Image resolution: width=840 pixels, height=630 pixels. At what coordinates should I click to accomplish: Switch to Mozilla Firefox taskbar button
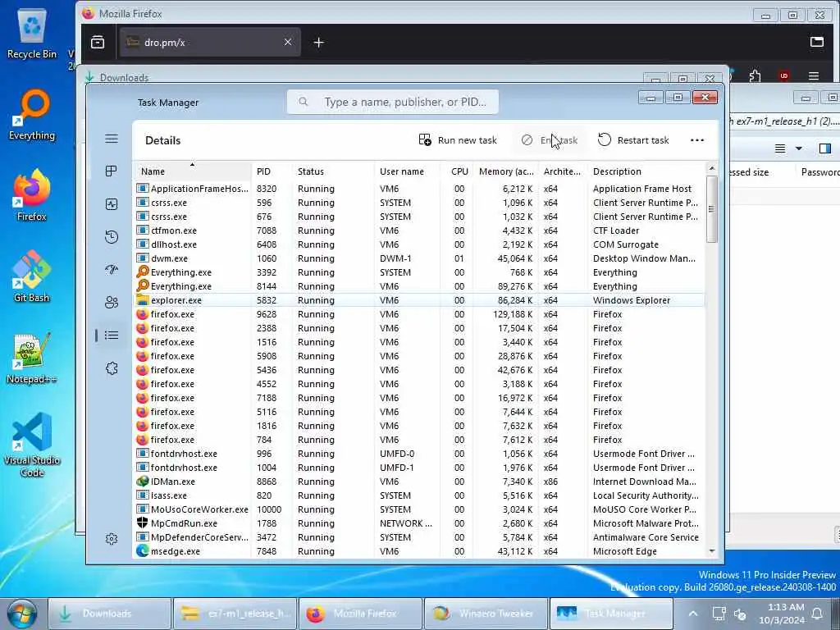pos(360,614)
